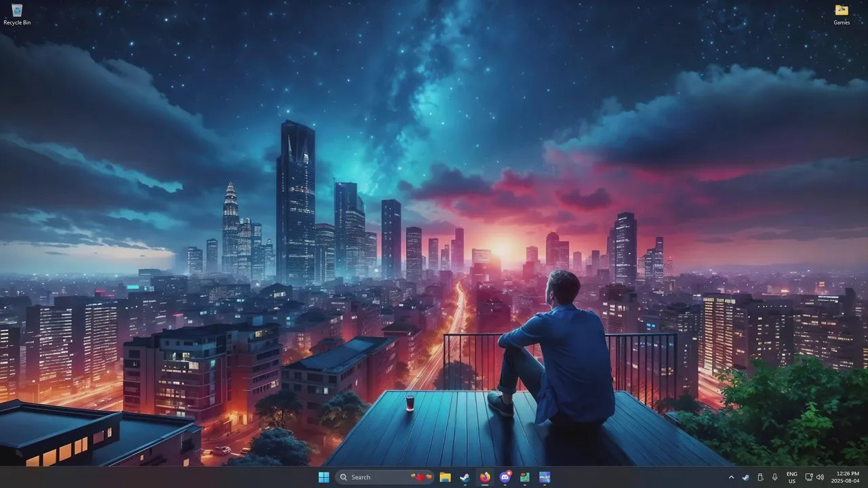Click the USB safely-remove tray icon
The height and width of the screenshot is (488, 868).
pyautogui.click(x=760, y=477)
